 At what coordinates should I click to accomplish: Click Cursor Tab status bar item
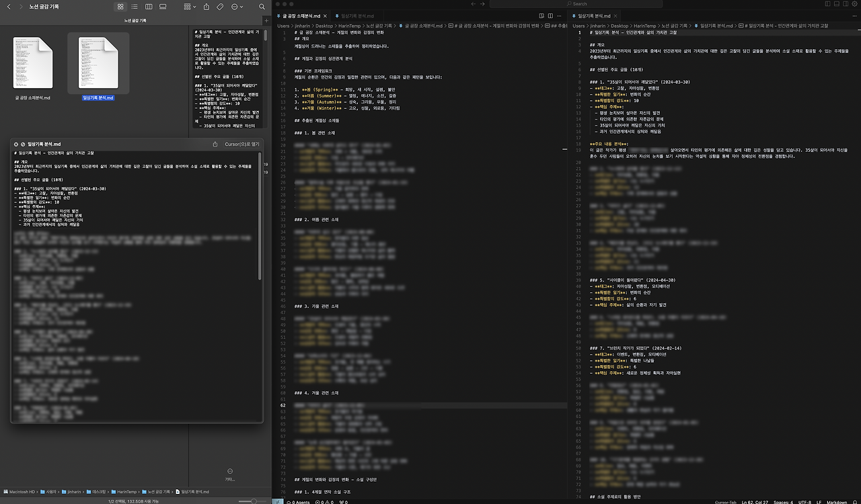726,501
